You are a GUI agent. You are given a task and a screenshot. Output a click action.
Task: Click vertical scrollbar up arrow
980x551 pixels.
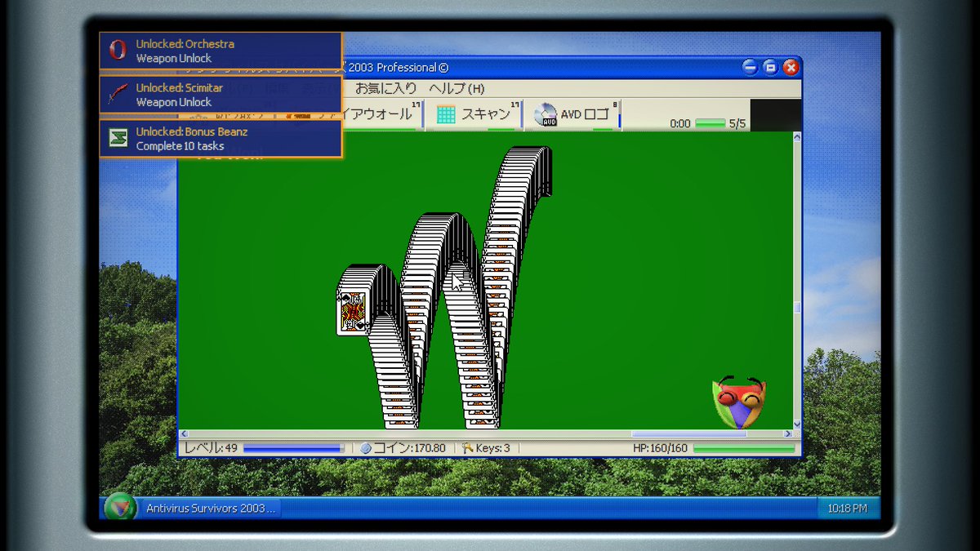(x=797, y=136)
